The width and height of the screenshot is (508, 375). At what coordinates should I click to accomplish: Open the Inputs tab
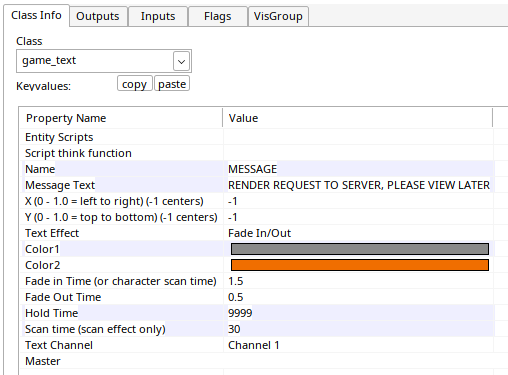pyautogui.click(x=158, y=16)
